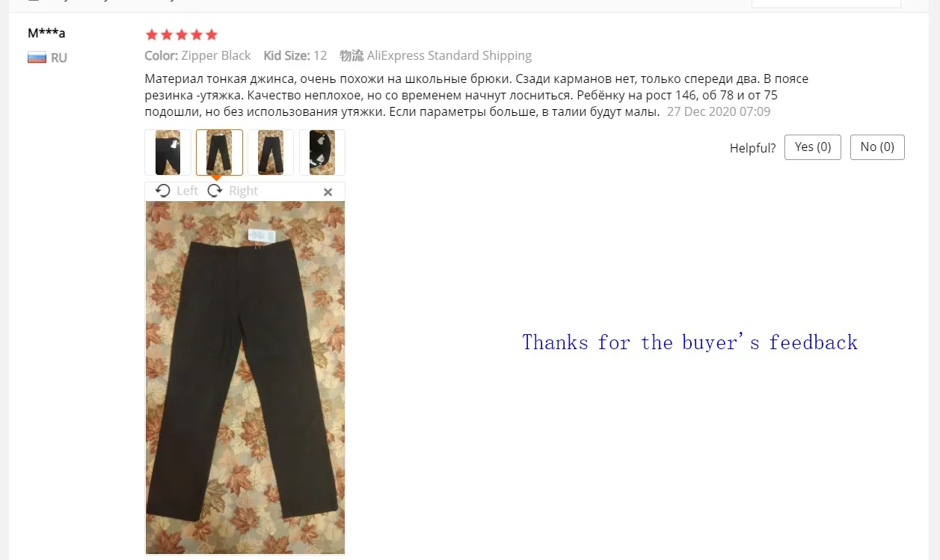Click the first red rating star

point(152,34)
